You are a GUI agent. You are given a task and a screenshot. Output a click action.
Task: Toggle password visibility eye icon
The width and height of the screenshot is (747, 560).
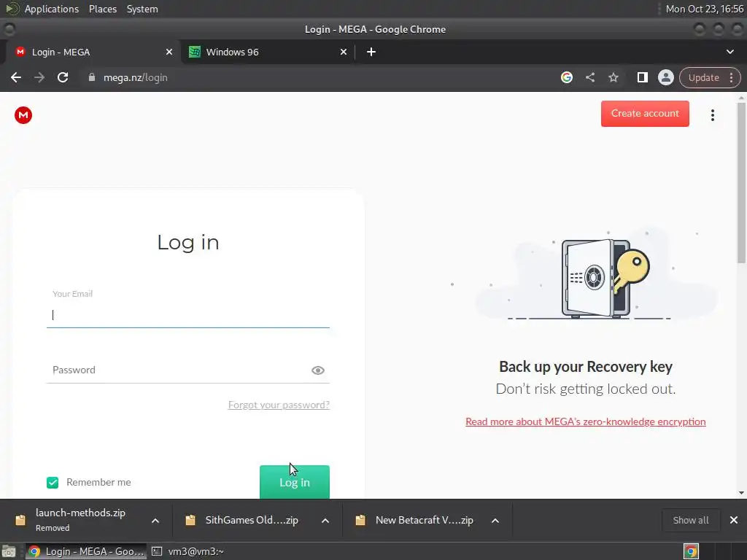318,370
